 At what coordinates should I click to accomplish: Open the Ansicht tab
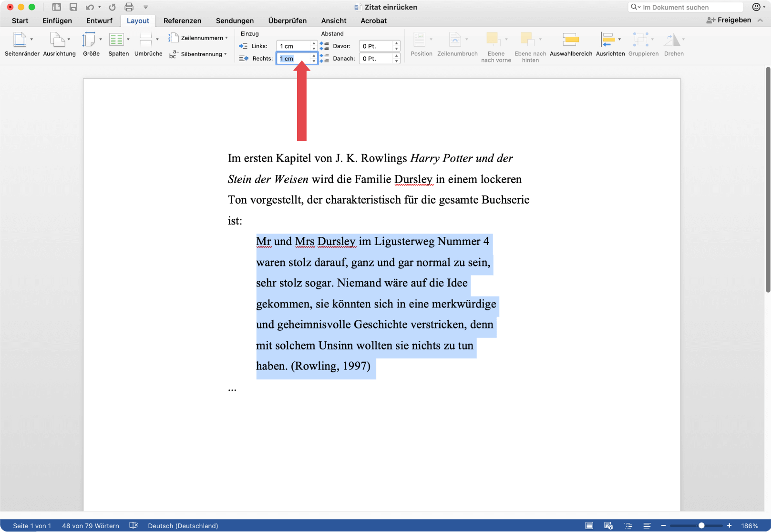coord(334,20)
